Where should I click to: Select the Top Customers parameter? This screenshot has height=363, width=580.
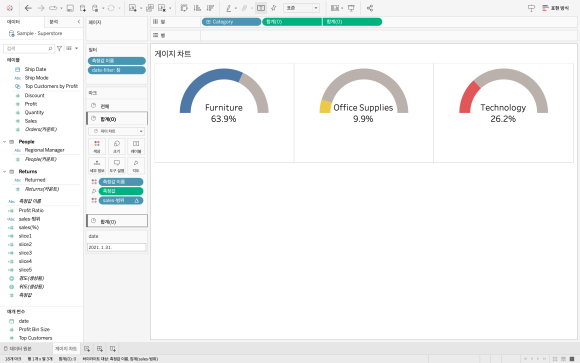click(36, 338)
